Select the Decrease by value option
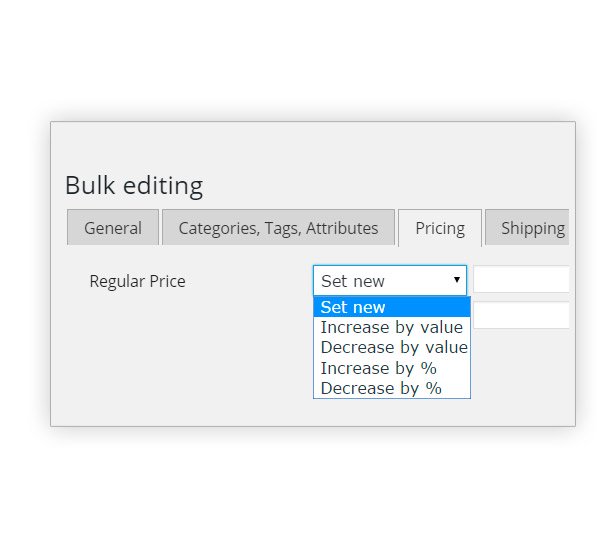The height and width of the screenshot is (537, 600). point(393,347)
